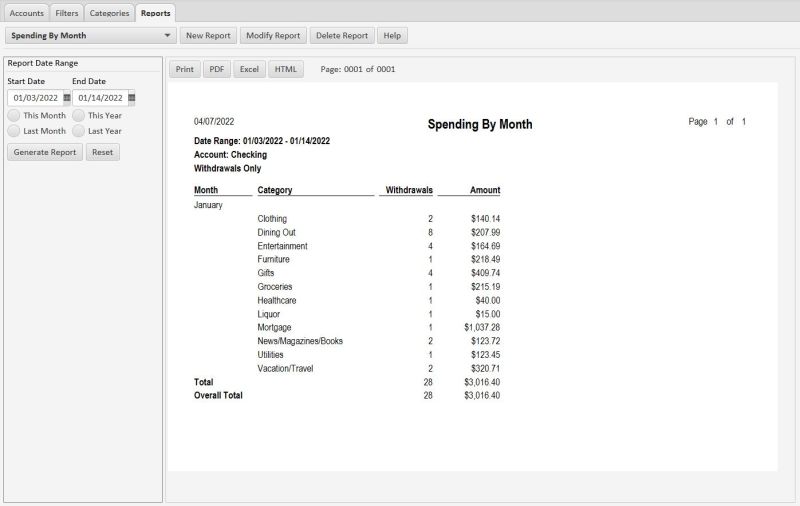Click the $320.71 Vacation/Travel amount

(486, 368)
